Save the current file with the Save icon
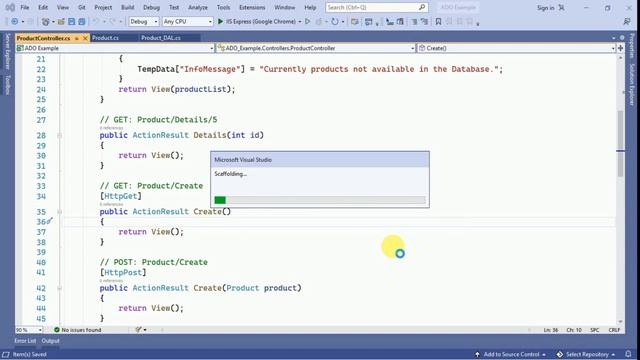This screenshot has height=360, width=640. (71, 22)
